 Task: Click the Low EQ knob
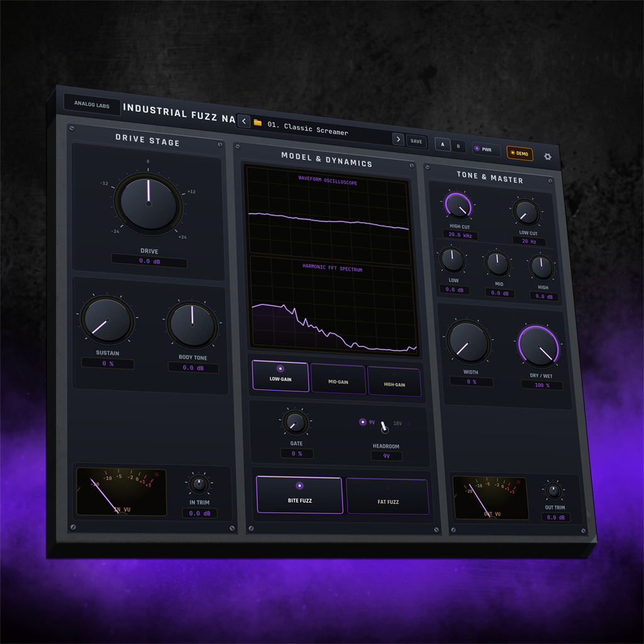(452, 260)
